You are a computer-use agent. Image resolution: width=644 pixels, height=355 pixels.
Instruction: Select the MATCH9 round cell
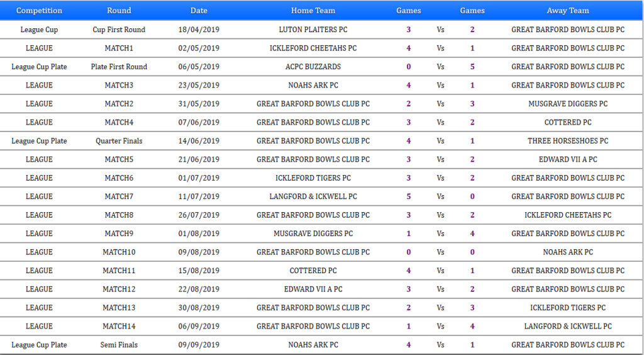[119, 234]
